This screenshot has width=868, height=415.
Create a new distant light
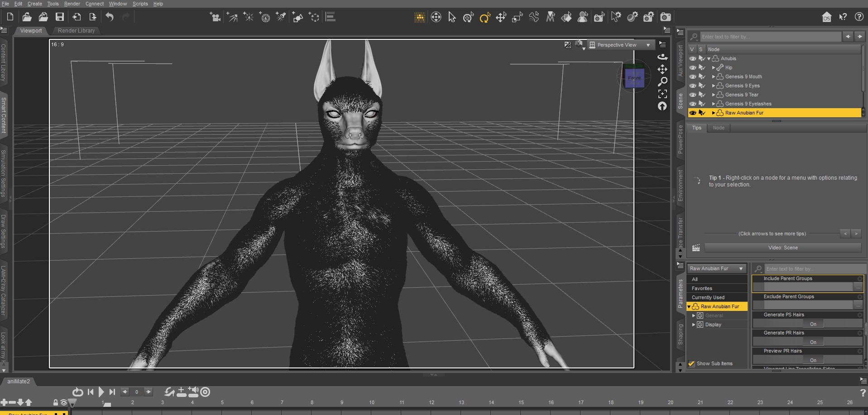[232, 17]
